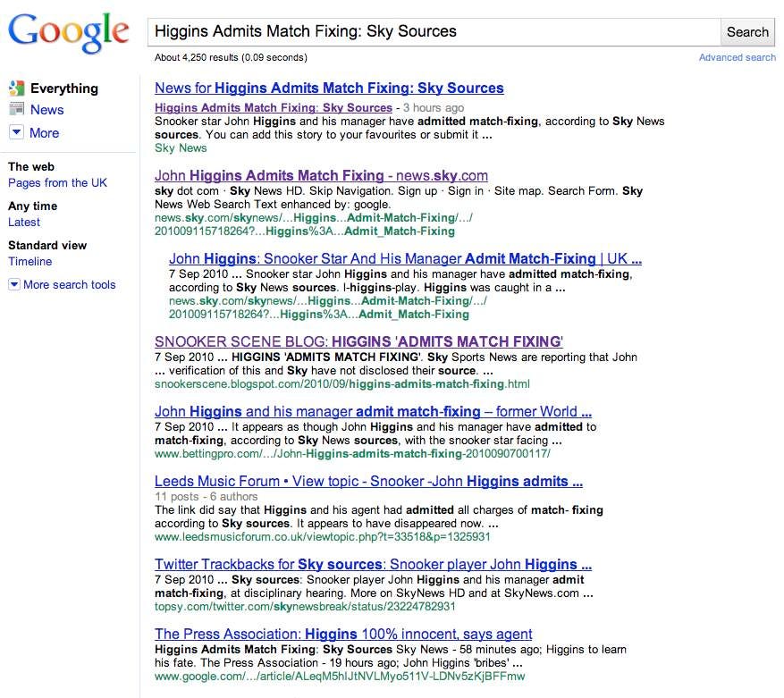Viewport: 784px width, 698px height.
Task: Click 'Sky News' source label
Action: click(181, 148)
